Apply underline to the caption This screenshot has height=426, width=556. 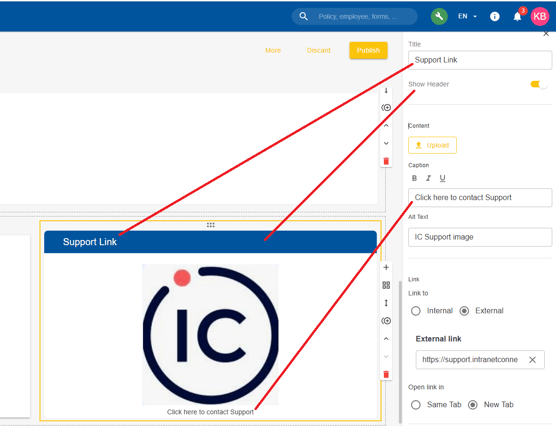pos(442,178)
